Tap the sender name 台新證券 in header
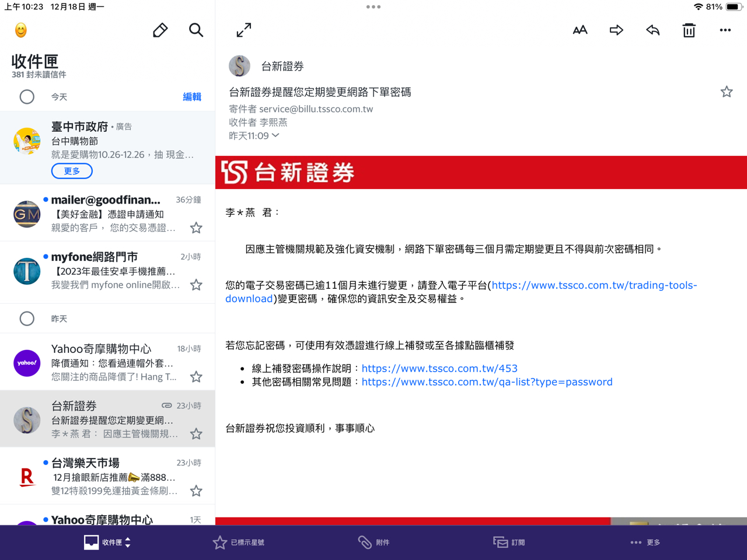The width and height of the screenshot is (747, 560). [282, 66]
